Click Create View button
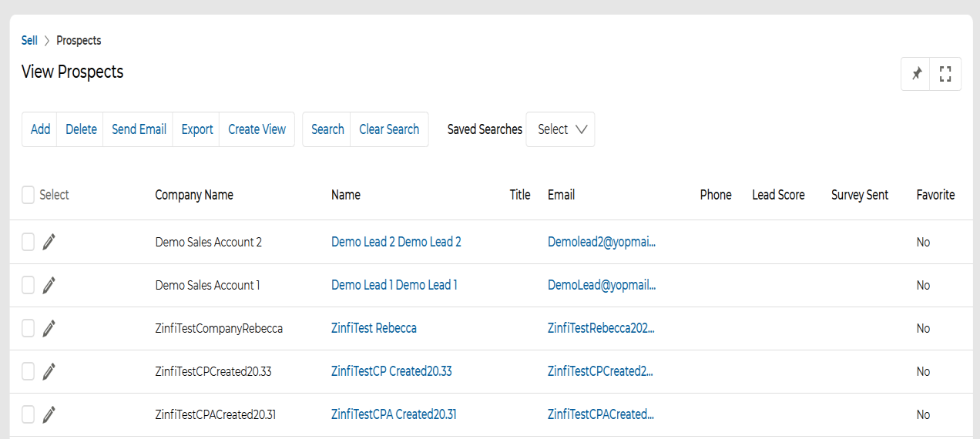 (257, 129)
